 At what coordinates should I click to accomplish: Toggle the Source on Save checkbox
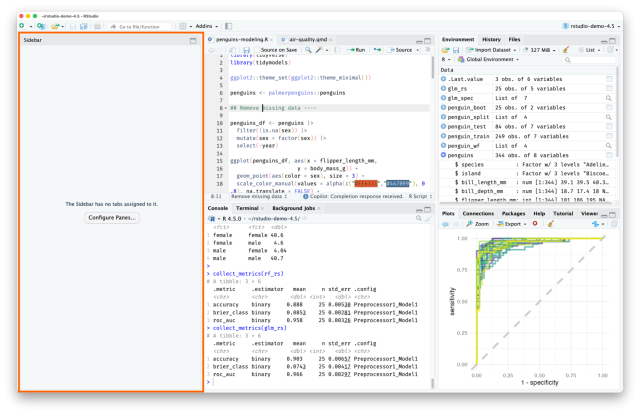(257, 50)
